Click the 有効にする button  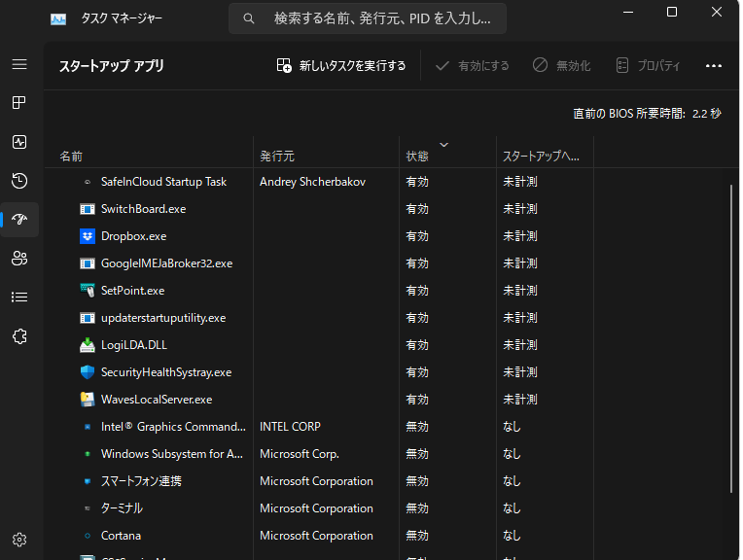472,66
